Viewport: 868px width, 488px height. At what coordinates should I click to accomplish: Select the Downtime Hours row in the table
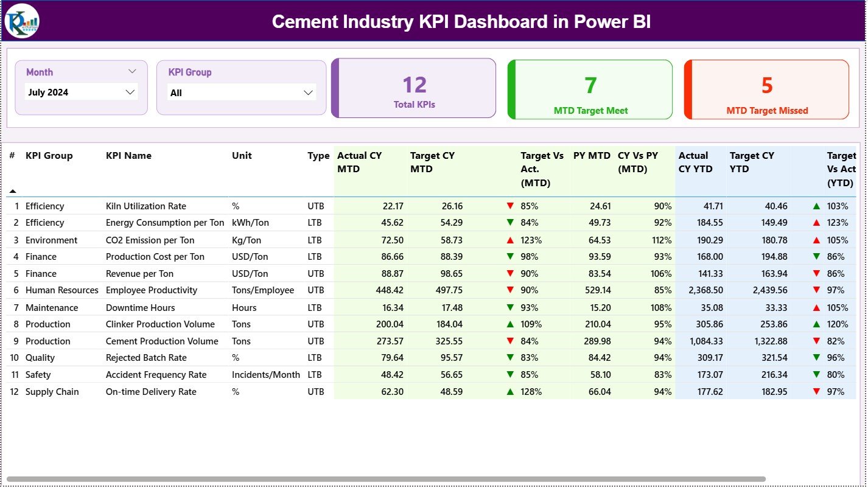coord(140,307)
